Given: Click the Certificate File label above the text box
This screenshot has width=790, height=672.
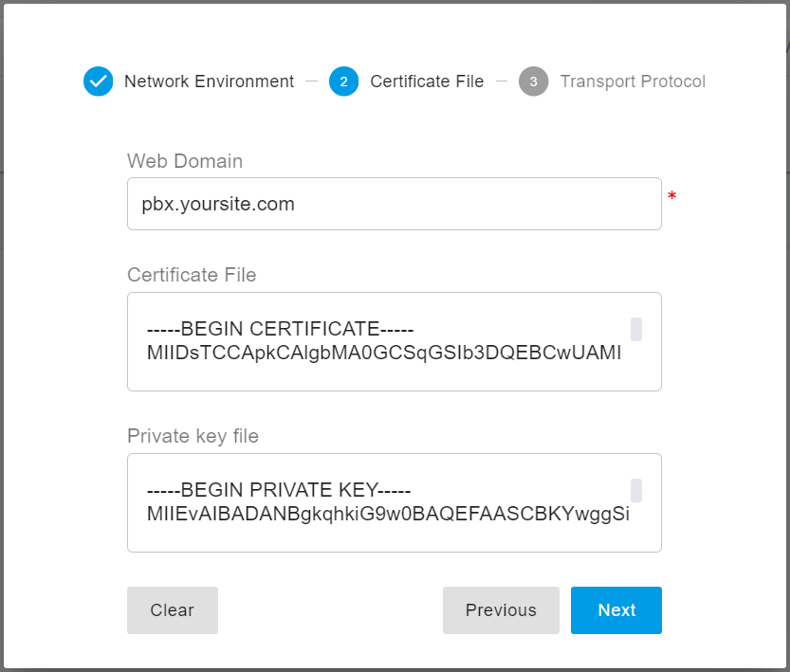Looking at the screenshot, I should pyautogui.click(x=192, y=275).
